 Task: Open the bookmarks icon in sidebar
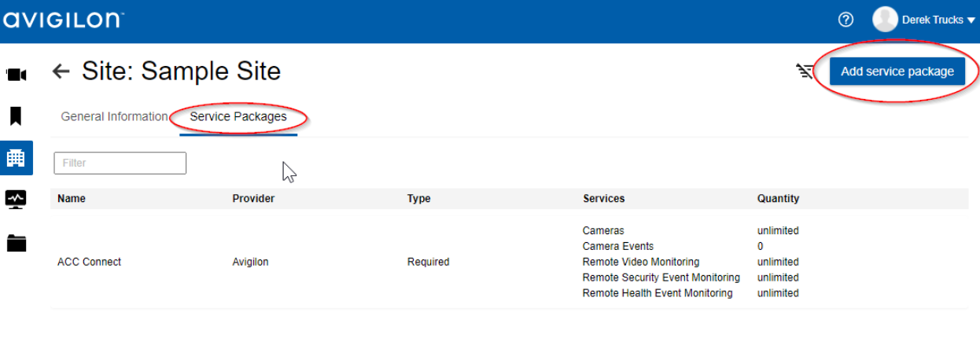coord(16,116)
